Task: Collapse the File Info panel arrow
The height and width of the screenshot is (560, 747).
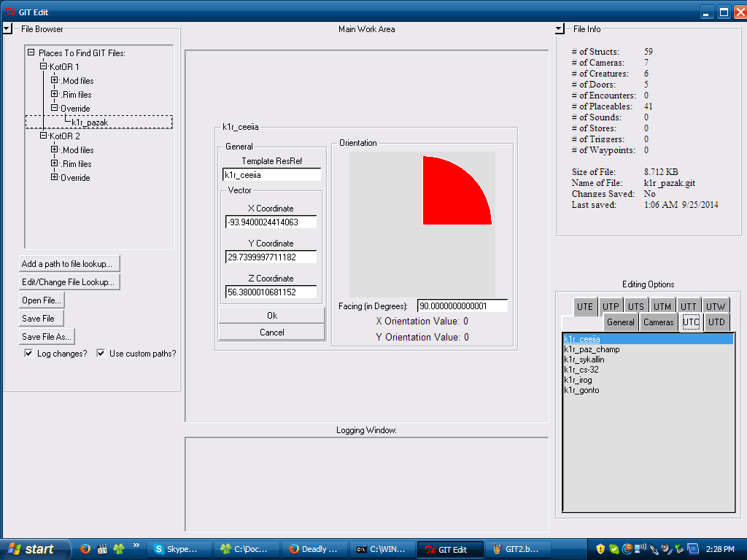Action: point(560,29)
